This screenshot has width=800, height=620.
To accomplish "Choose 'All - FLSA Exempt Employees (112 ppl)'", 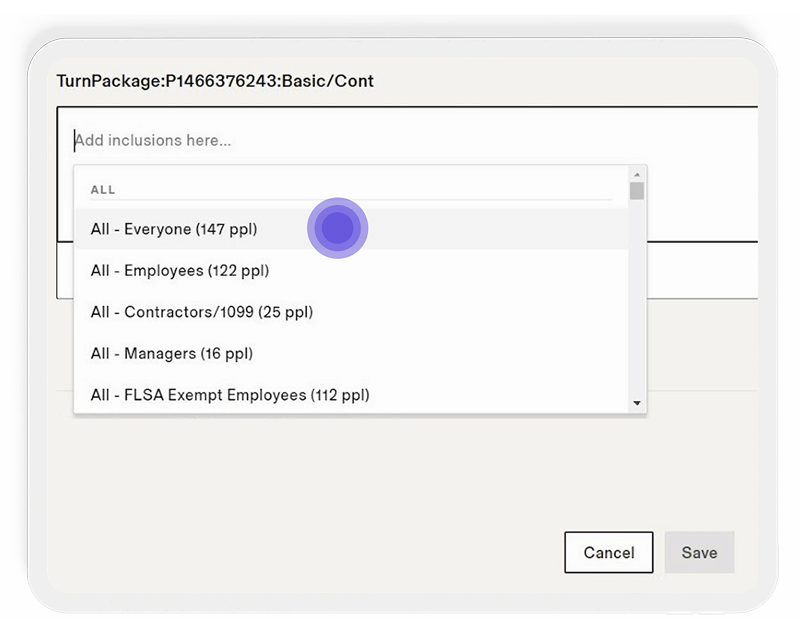I will tap(230, 395).
